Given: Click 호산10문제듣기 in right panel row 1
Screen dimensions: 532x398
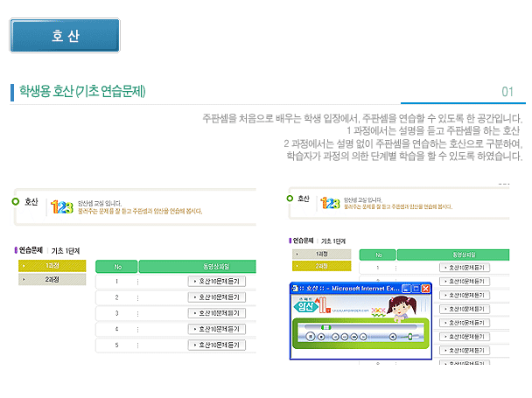Looking at the screenshot, I should pyautogui.click(x=463, y=268).
